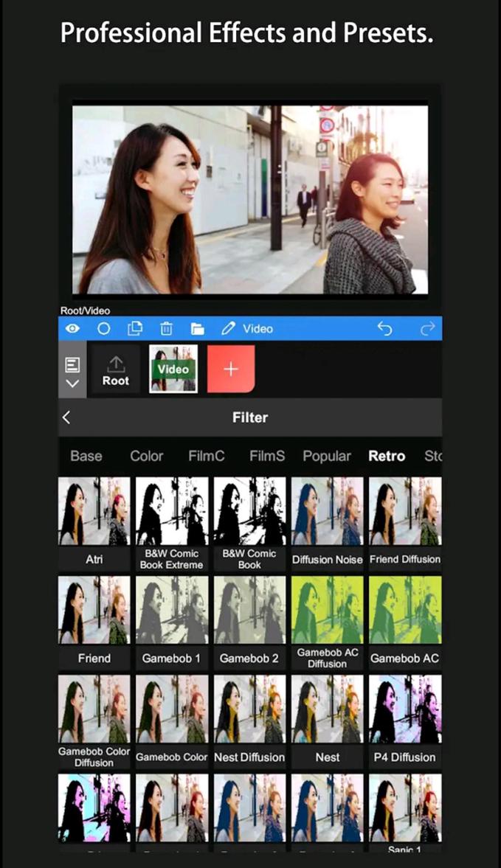The image size is (501, 868).
Task: Switch to the Base filter tab
Action: point(86,456)
